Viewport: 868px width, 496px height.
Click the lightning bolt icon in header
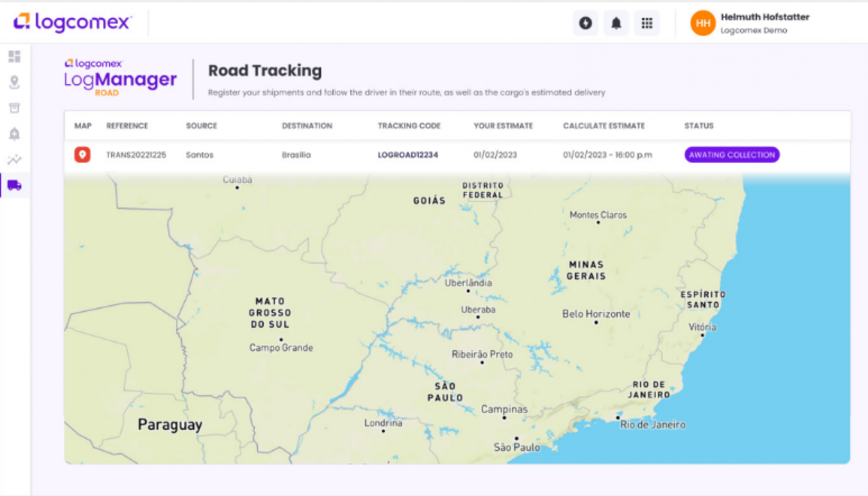(585, 23)
